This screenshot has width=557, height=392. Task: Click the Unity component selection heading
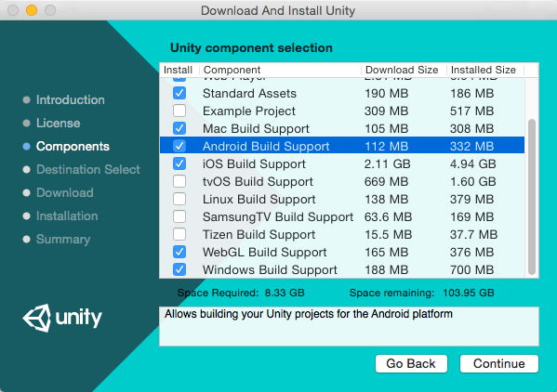(251, 48)
